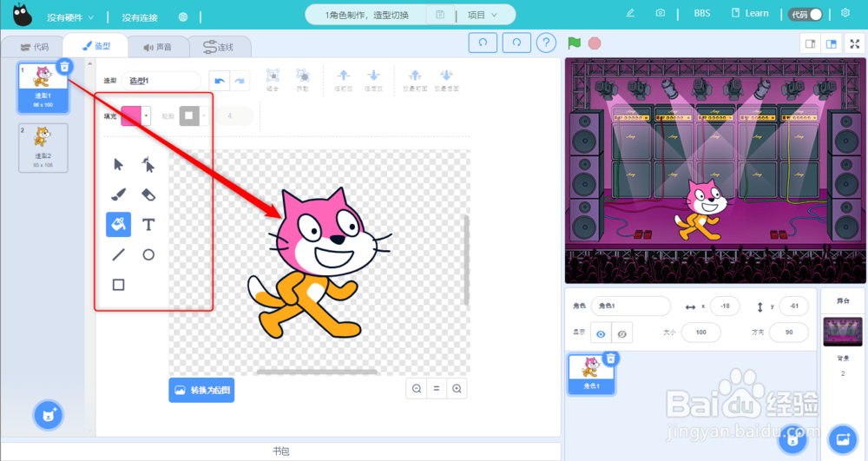Screen dimensions: 868x461
Task: Click the redo arrow button
Action: [240, 81]
